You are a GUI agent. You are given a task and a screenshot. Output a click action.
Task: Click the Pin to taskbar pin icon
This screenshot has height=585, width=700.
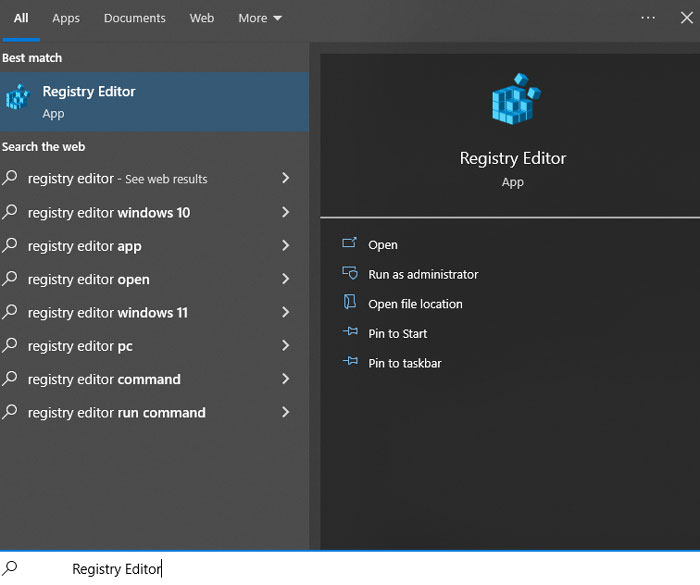[350, 361]
